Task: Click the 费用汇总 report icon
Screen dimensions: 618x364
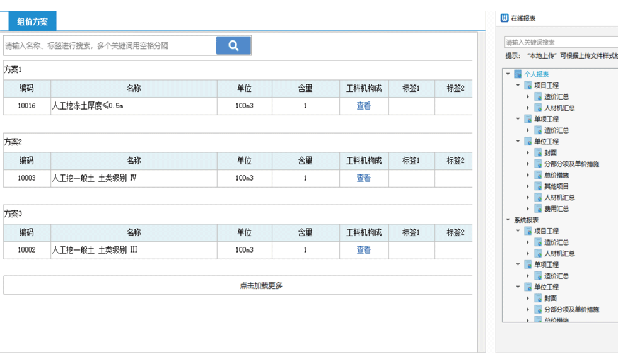Action: pyautogui.click(x=538, y=209)
